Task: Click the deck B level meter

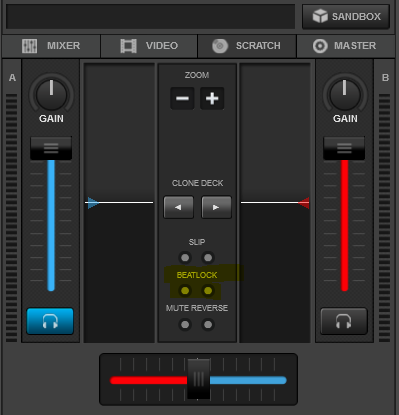Action: point(384,218)
